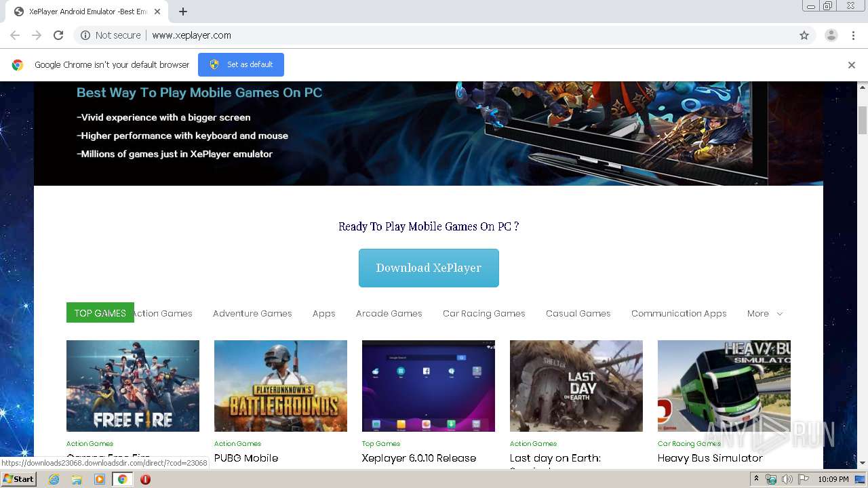Set Chrome as default browser
The width and height of the screenshot is (868, 488).
point(241,64)
